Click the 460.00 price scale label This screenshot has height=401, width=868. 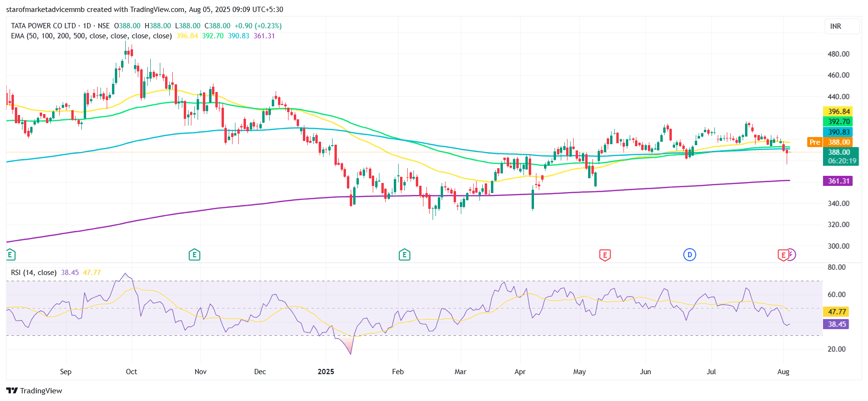coord(838,75)
